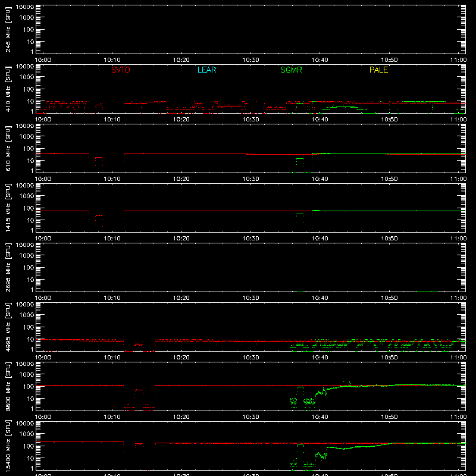The height and width of the screenshot is (476, 476).
Task: Click 10:40 tick under the 2695 MHz panel
Action: pyautogui.click(x=320, y=298)
